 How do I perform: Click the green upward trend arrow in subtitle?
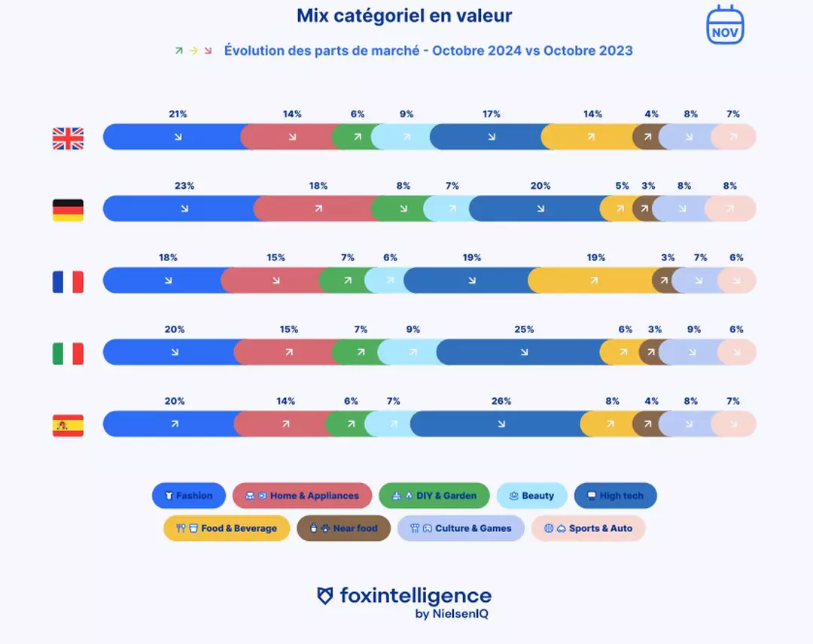tap(179, 50)
